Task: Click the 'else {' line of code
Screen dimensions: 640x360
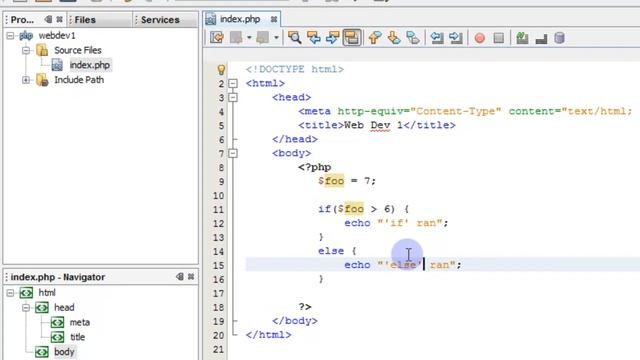Action: (x=337, y=251)
